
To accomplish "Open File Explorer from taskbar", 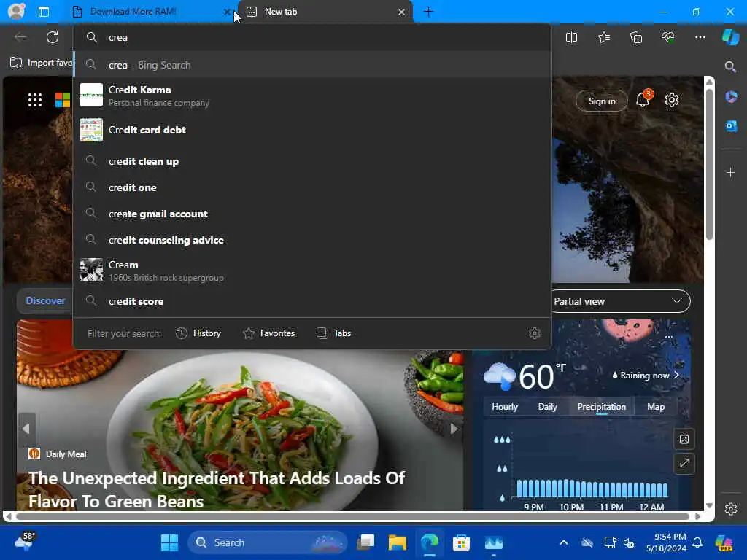I will [x=398, y=542].
